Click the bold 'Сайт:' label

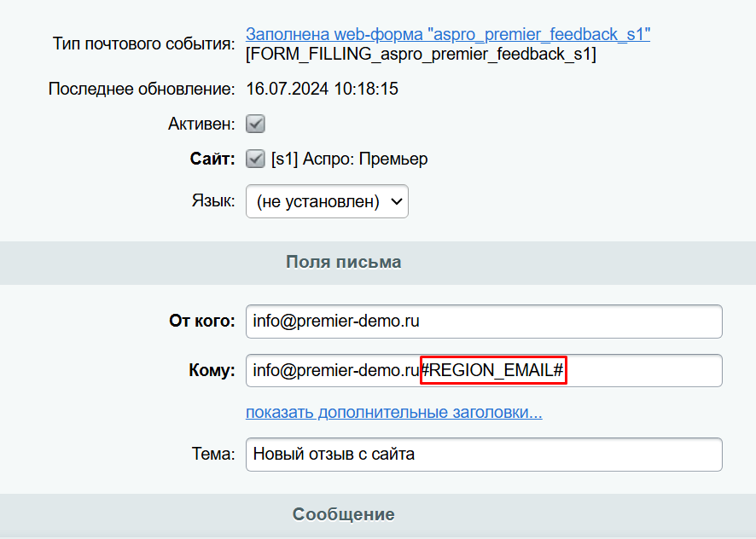[212, 159]
